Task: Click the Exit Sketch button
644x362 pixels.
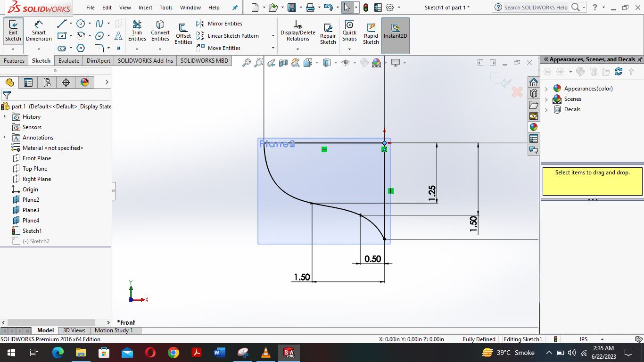Action: (x=13, y=31)
